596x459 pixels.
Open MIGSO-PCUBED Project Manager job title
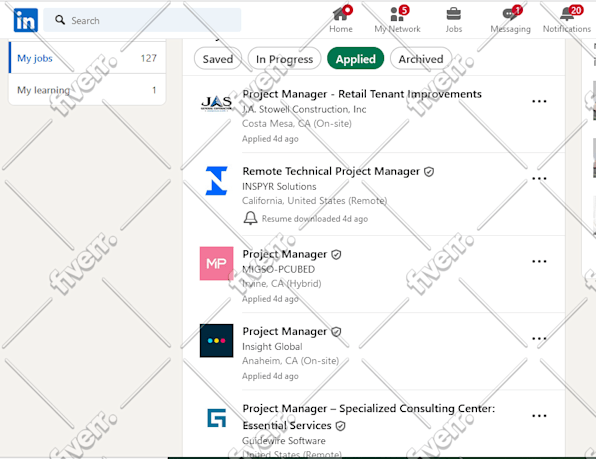point(285,254)
